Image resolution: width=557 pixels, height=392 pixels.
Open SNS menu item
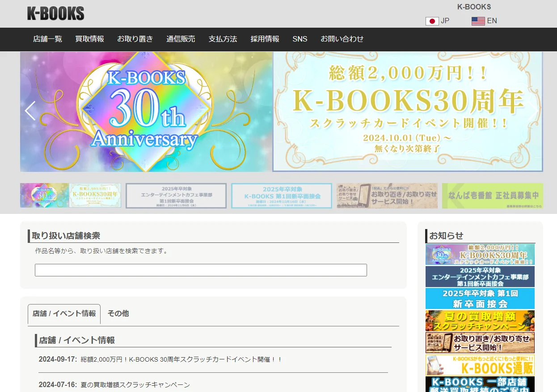coord(300,39)
